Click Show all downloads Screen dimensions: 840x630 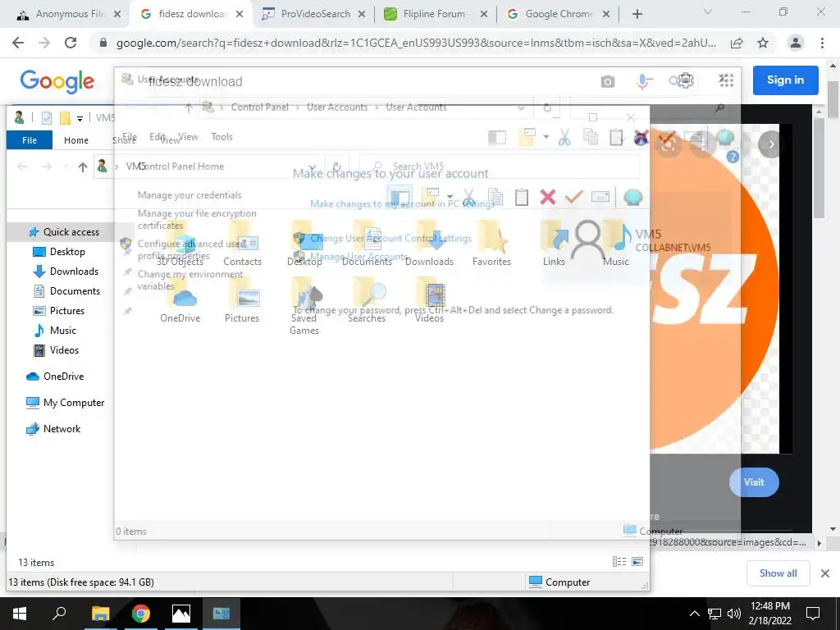point(778,573)
